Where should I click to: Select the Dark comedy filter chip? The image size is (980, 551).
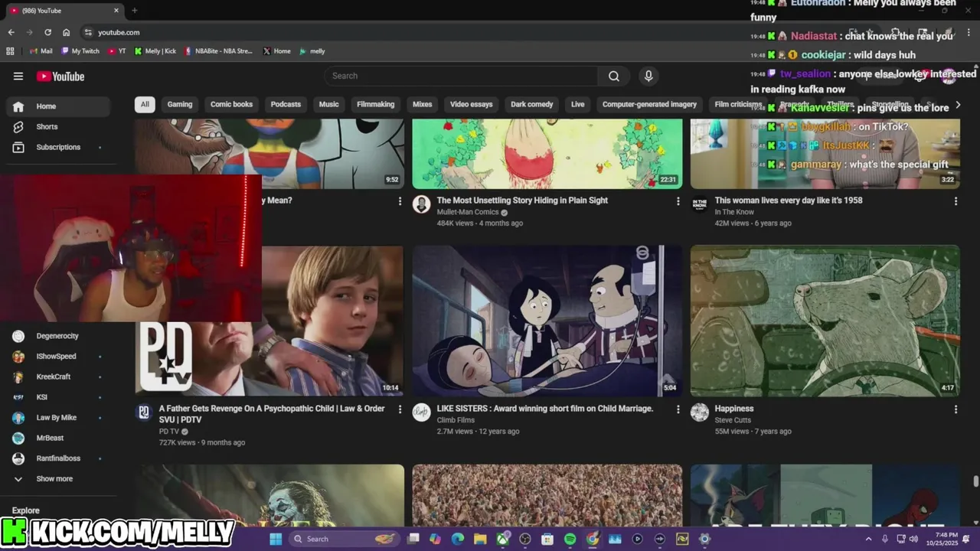pyautogui.click(x=531, y=104)
